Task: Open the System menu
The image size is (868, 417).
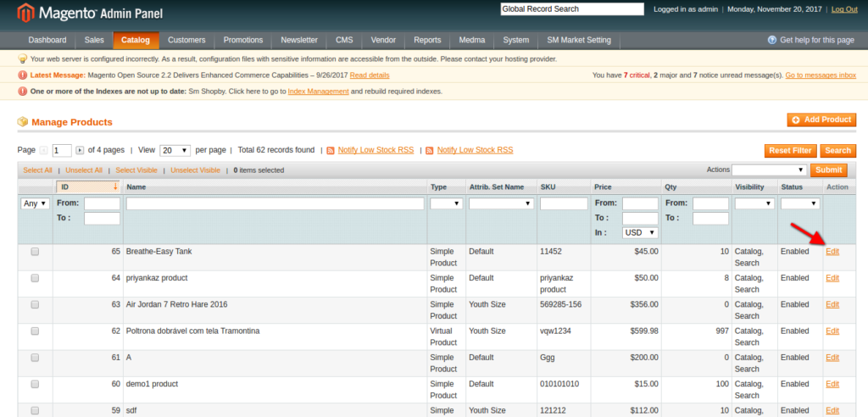Action: click(516, 40)
